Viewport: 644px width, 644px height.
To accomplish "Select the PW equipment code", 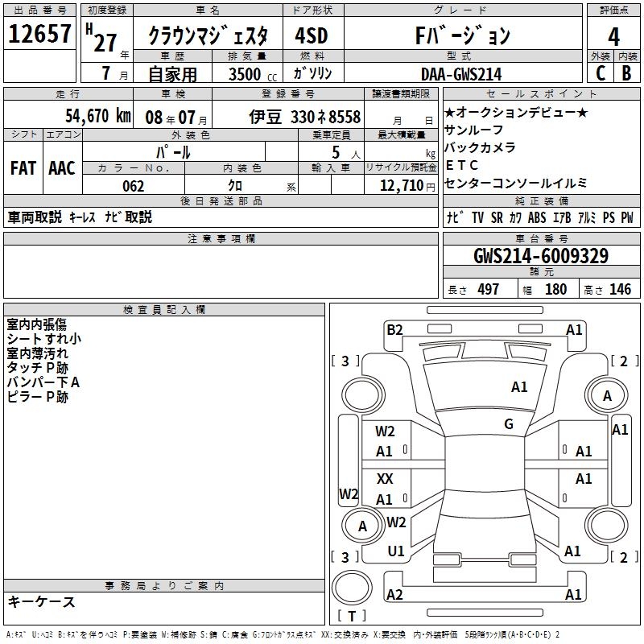I will [627, 217].
